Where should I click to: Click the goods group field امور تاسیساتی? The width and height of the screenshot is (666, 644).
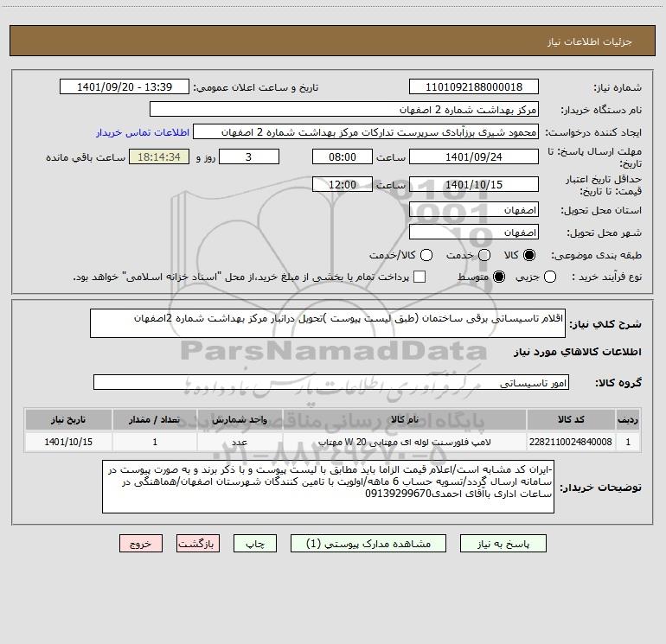click(331, 382)
